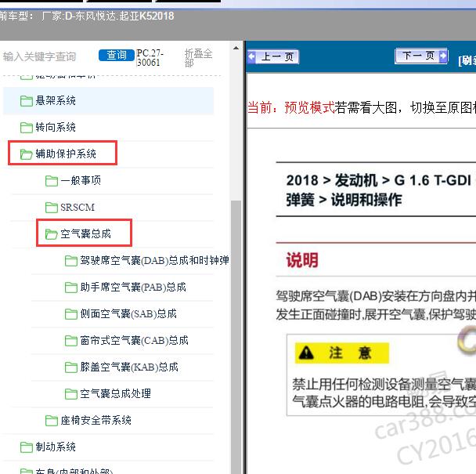Select 膝盖空气囊(KAB)总成 label

[x=129, y=367]
